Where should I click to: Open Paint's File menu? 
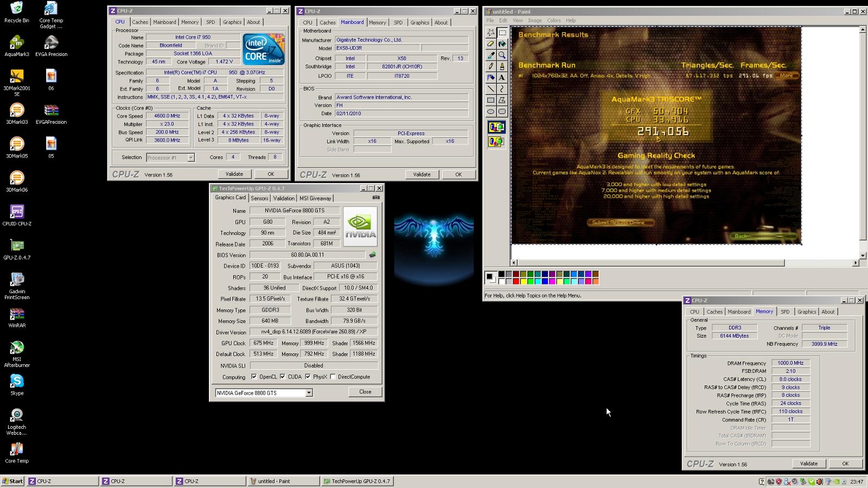click(490, 21)
